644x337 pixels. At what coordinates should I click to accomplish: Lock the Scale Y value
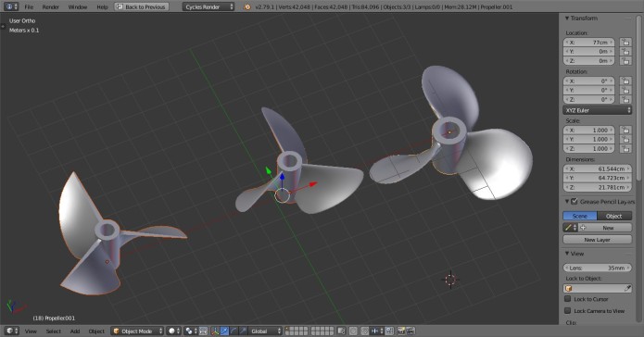tap(625, 139)
